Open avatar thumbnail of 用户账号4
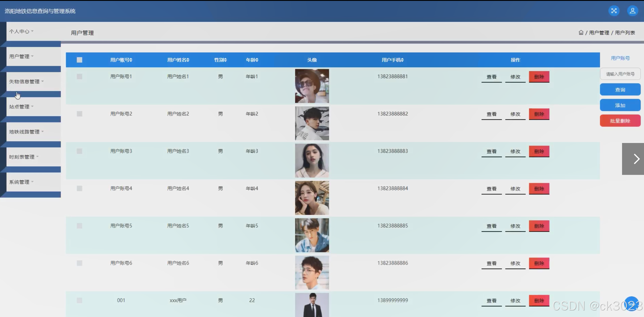644x317 pixels. click(312, 198)
